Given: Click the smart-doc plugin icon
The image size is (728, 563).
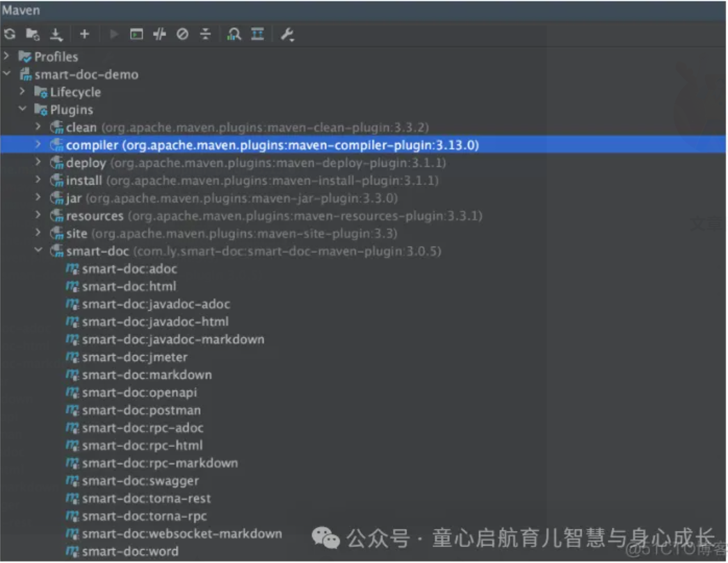Looking at the screenshot, I should pyautogui.click(x=56, y=251).
